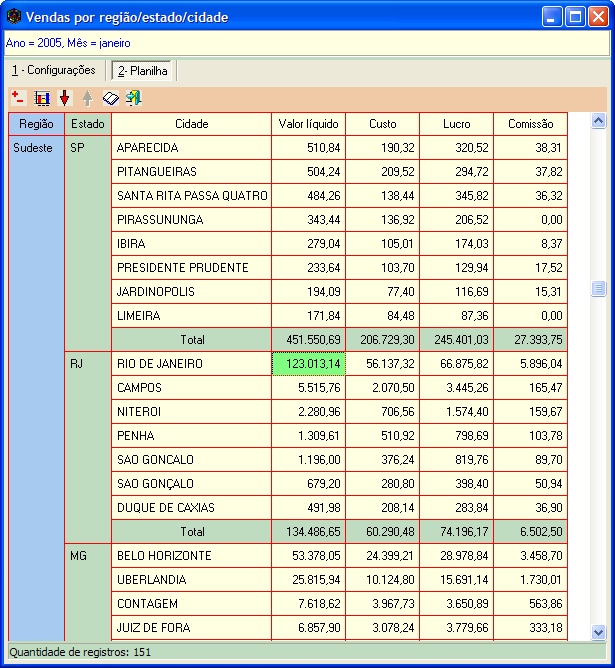Click SP total comissão 27.393,75
The width and height of the screenshot is (615, 668).
click(x=531, y=340)
